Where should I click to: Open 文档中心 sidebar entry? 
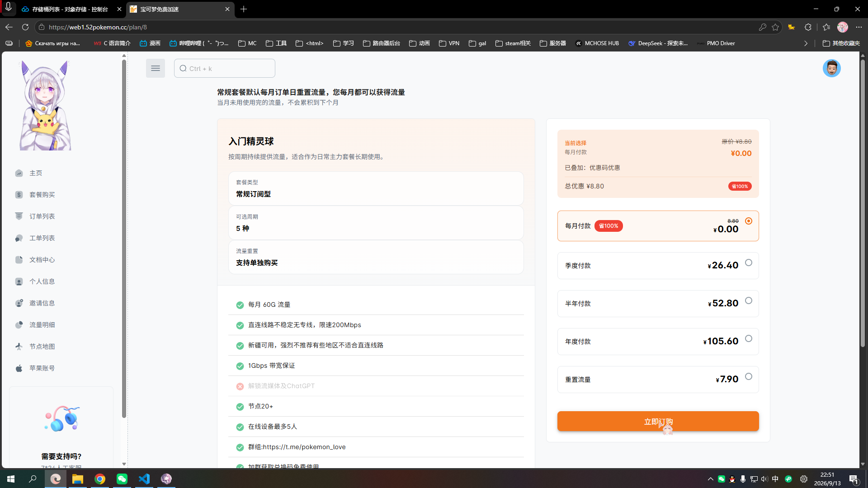click(42, 260)
